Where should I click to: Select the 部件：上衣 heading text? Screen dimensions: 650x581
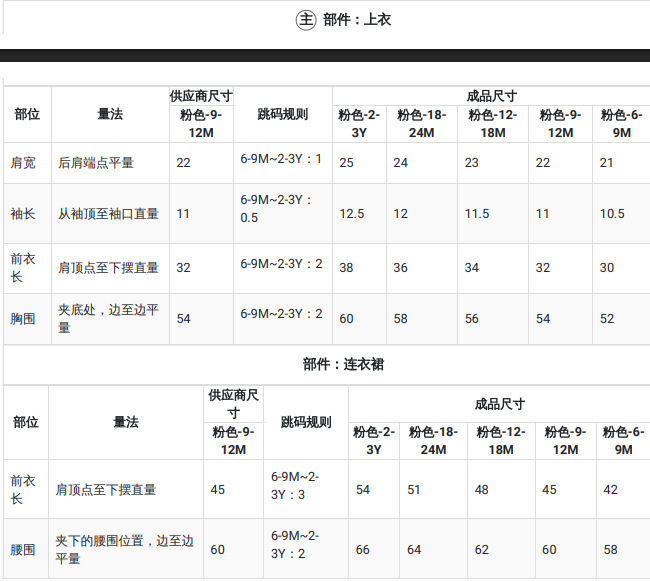click(357, 19)
